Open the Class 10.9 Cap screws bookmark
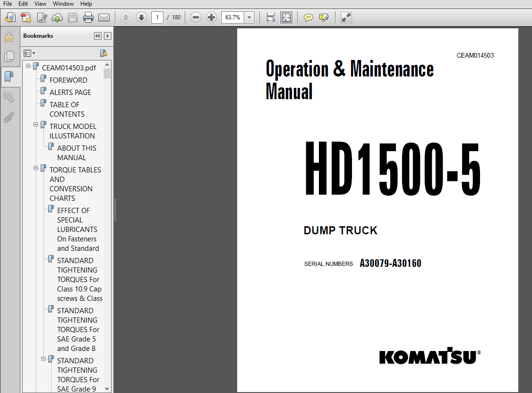The width and height of the screenshot is (532, 393). click(x=80, y=280)
